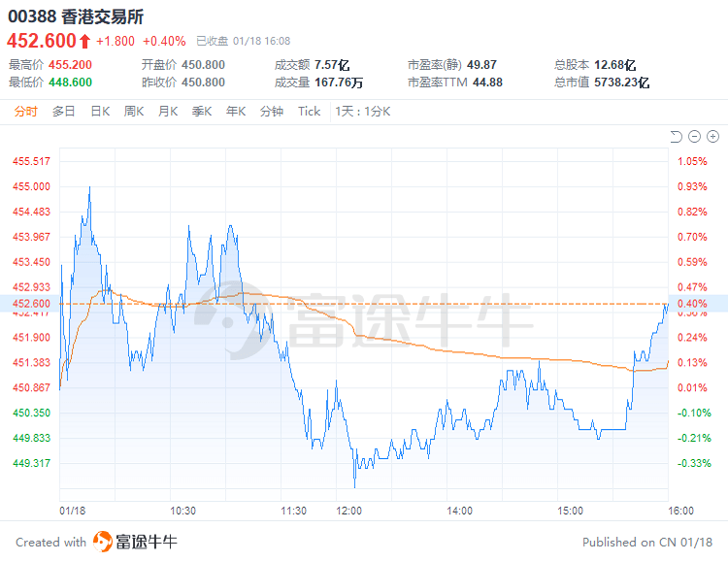Expand the 分钟 minute interval options
This screenshot has height=562, width=728.
pyautogui.click(x=272, y=112)
